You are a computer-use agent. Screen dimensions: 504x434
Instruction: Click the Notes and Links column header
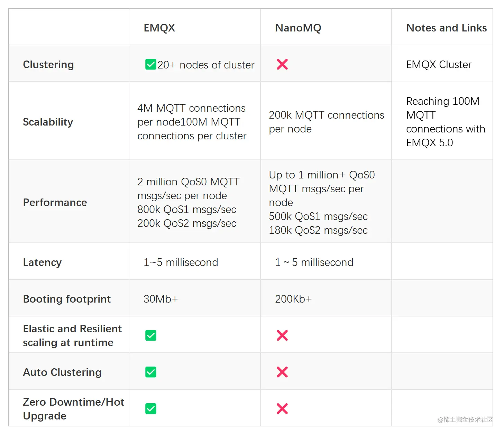pos(447,28)
